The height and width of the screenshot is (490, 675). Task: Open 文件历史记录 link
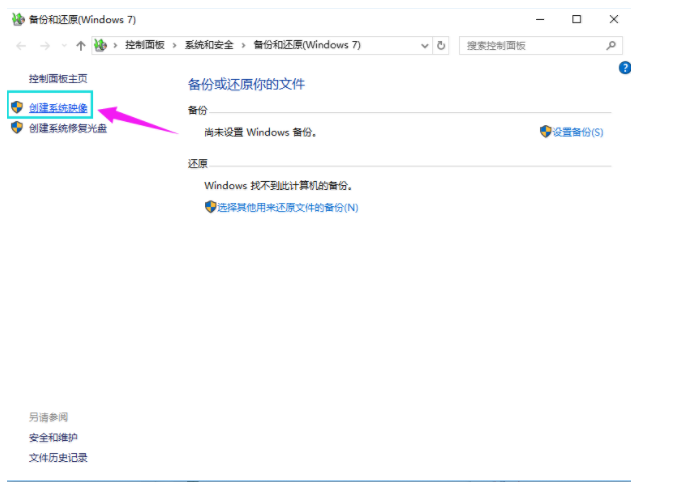coord(58,458)
